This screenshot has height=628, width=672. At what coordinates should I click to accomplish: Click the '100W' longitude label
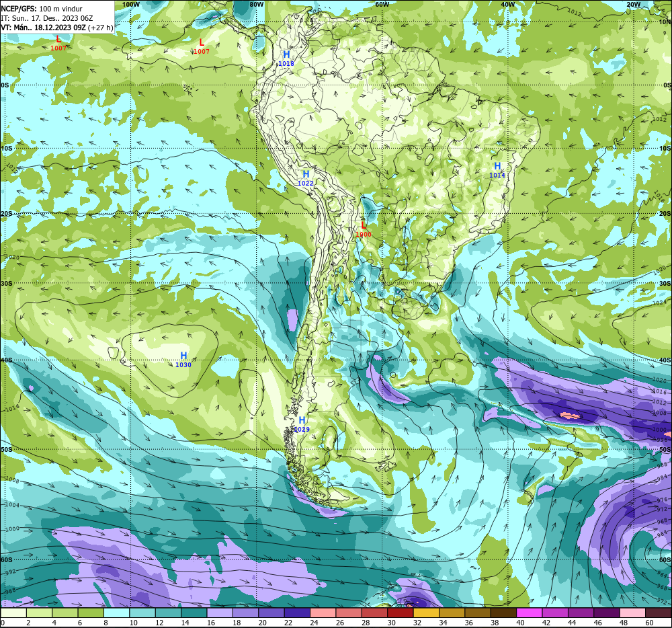tap(131, 4)
